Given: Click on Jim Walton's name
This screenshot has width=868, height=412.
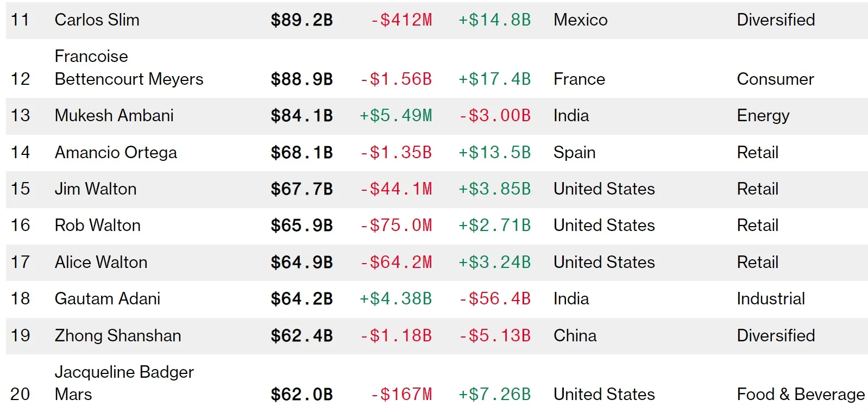Looking at the screenshot, I should point(96,189).
